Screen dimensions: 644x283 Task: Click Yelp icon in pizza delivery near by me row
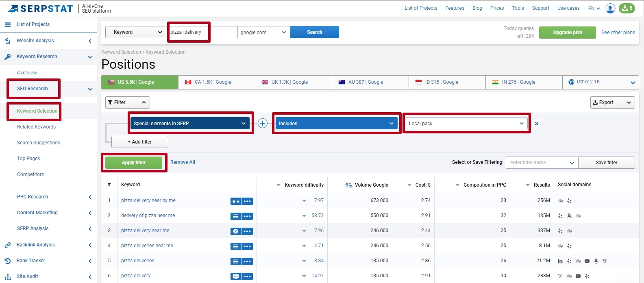pos(569,201)
